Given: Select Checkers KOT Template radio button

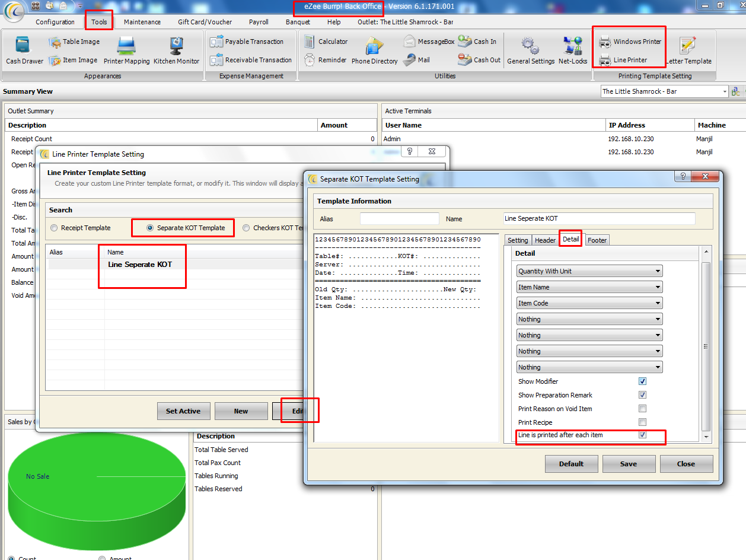Looking at the screenshot, I should [247, 228].
